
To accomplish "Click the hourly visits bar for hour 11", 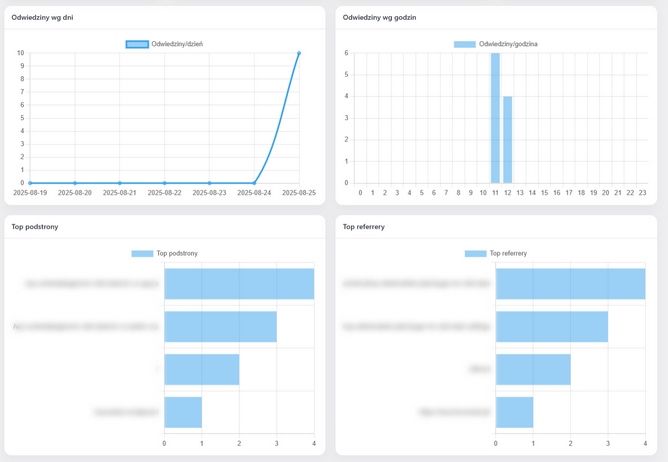I will (x=495, y=118).
